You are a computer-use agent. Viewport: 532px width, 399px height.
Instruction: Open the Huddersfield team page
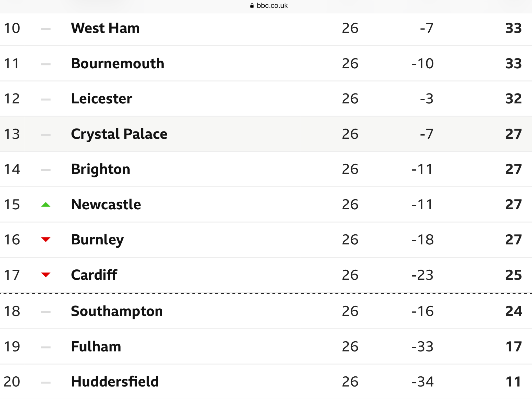tap(115, 382)
